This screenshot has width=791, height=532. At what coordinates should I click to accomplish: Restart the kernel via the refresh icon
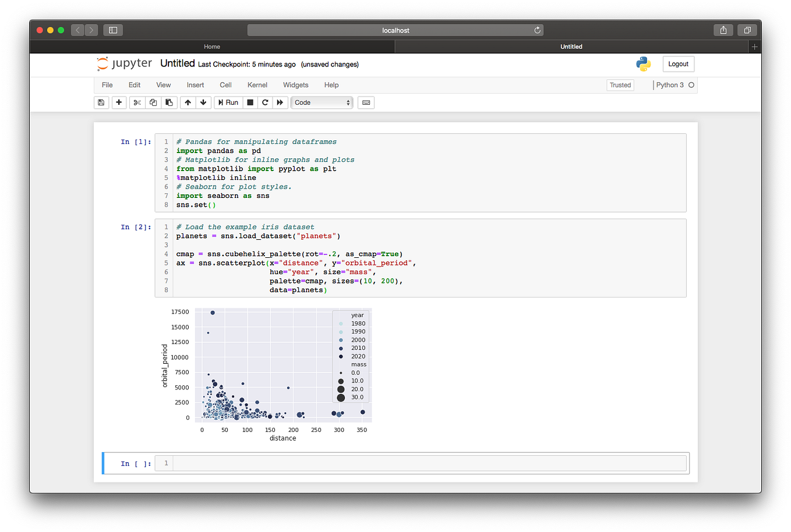pyautogui.click(x=265, y=102)
